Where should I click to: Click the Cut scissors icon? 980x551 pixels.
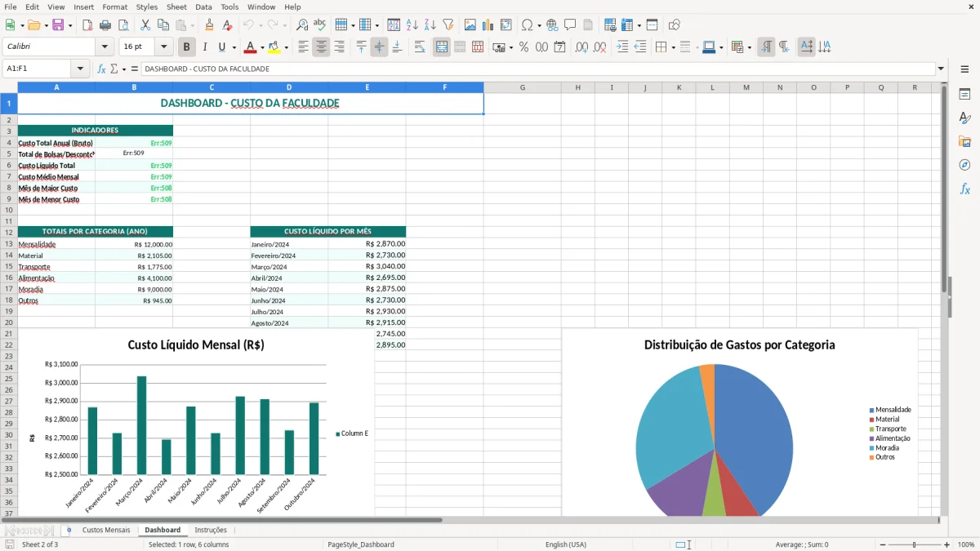pyautogui.click(x=145, y=25)
